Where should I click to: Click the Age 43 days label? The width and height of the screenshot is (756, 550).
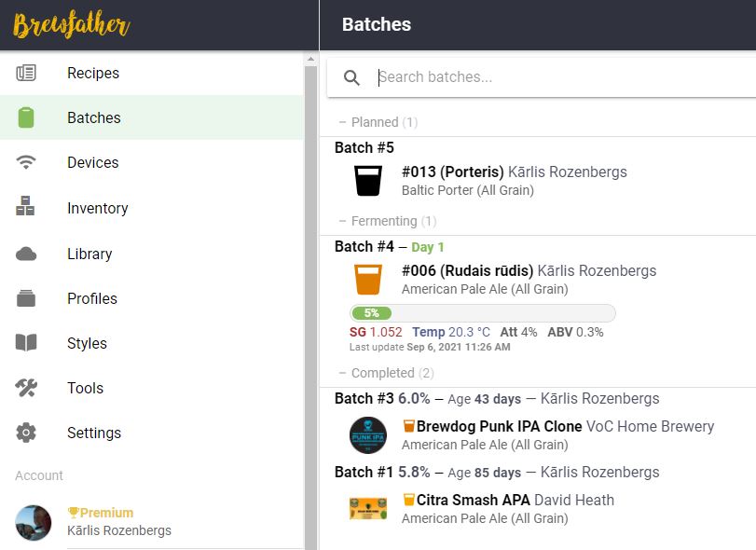point(484,399)
